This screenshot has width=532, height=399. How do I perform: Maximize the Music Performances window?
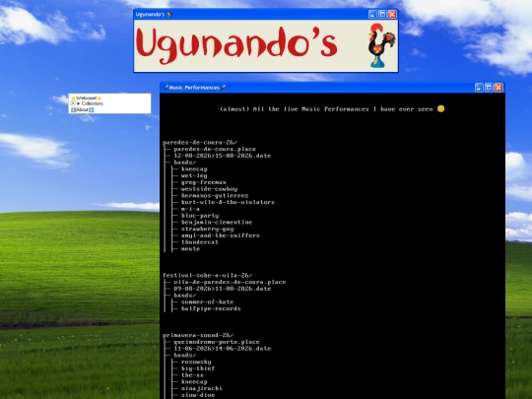pyautogui.click(x=489, y=88)
